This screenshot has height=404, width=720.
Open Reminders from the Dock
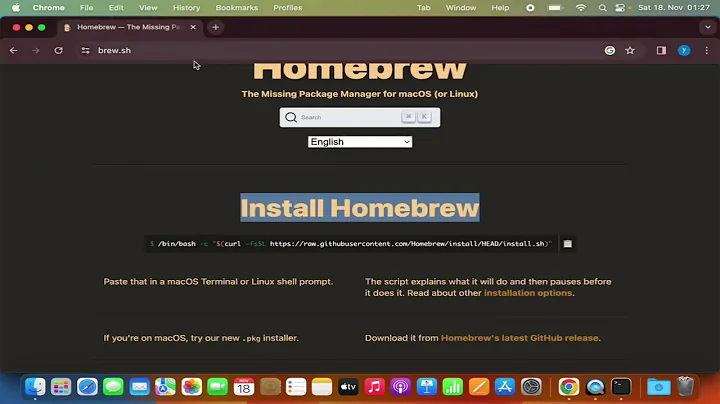[296, 387]
